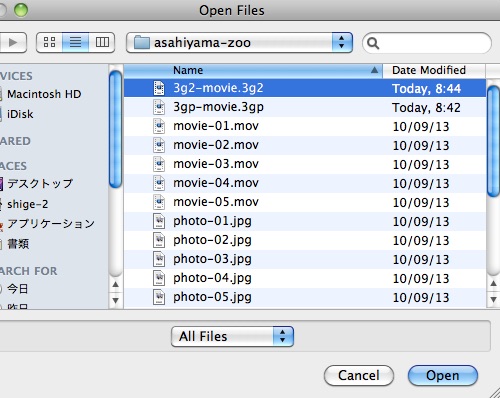The width and height of the screenshot is (500, 398).
Task: Click the magnifier icon in search field
Action: (373, 43)
